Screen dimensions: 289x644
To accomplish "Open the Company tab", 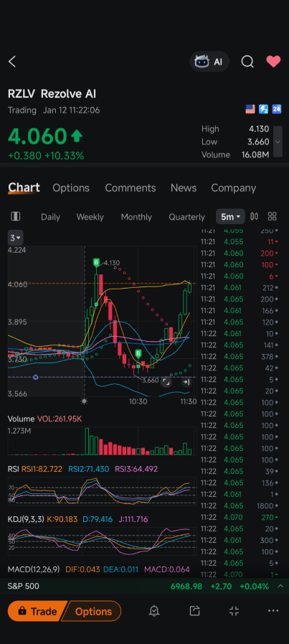I will tap(234, 188).
